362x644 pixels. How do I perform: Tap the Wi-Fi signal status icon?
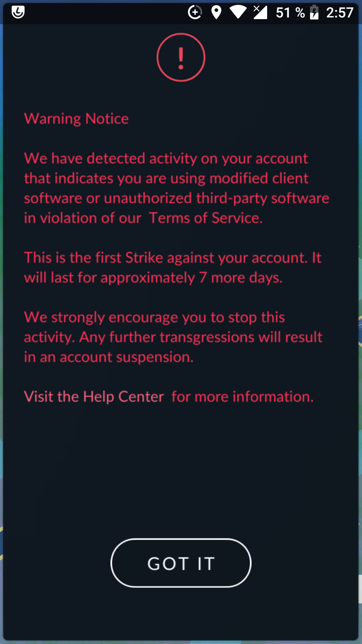(x=238, y=12)
